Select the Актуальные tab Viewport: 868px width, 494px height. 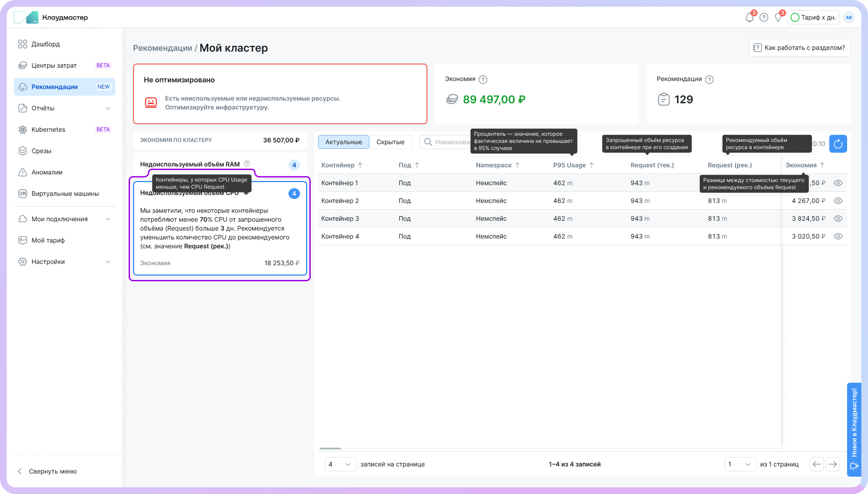click(x=343, y=142)
